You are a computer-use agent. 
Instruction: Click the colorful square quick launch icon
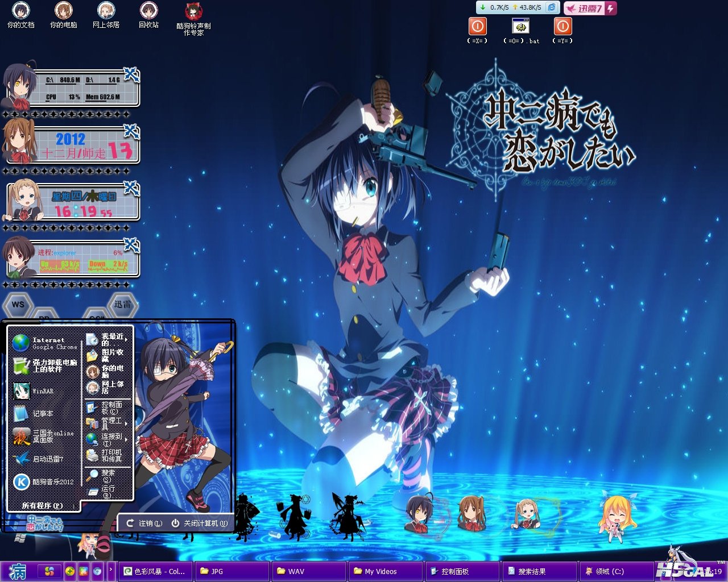(x=84, y=571)
